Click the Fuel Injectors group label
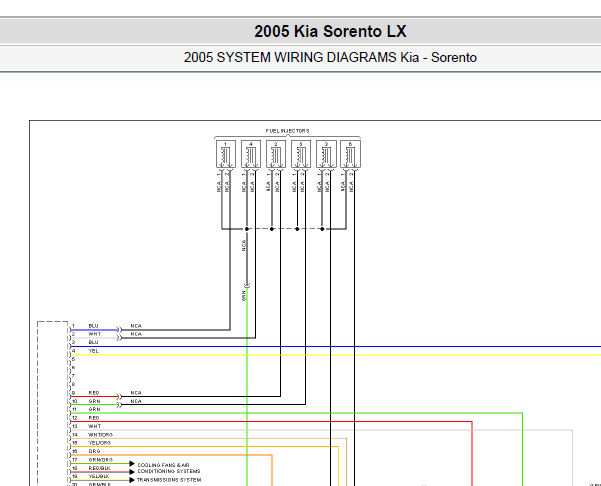This screenshot has height=486, width=601. click(x=287, y=131)
